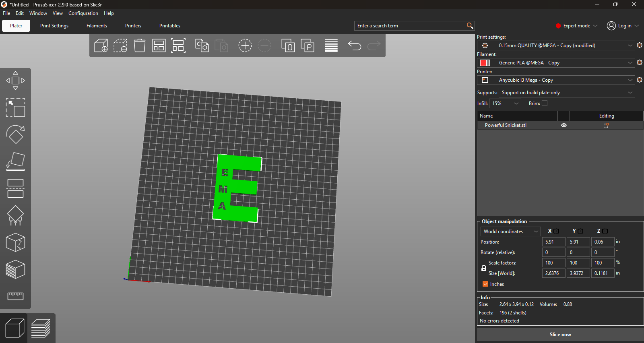This screenshot has height=343, width=644.
Task: Click the X position input field
Action: pyautogui.click(x=553, y=242)
